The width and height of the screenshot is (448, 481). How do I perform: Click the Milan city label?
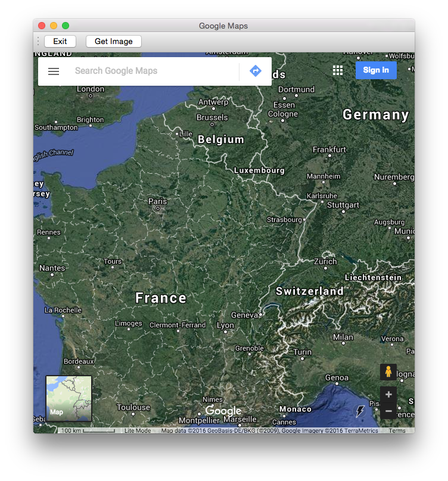(343, 337)
